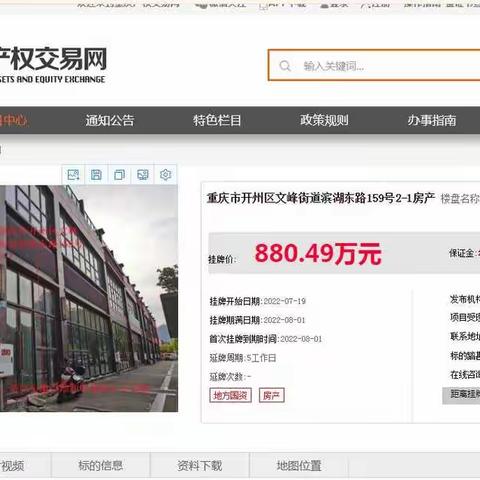Switch to the 标的信息 tab

(100, 465)
